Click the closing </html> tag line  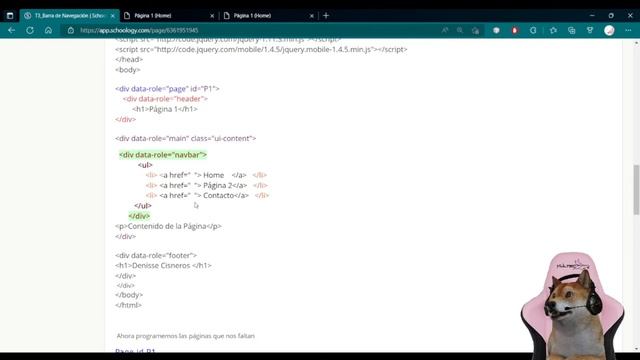[128, 305]
